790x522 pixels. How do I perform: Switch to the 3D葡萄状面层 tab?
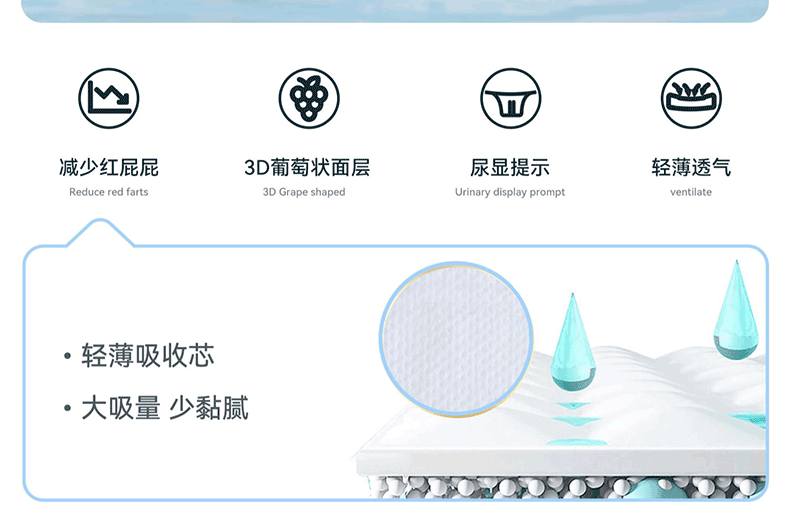click(x=307, y=167)
